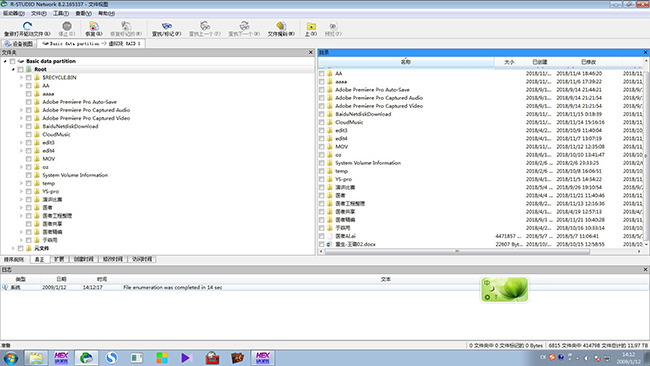Click the Find Next toolbar icon
This screenshot has width=650, height=366.
[244, 26]
